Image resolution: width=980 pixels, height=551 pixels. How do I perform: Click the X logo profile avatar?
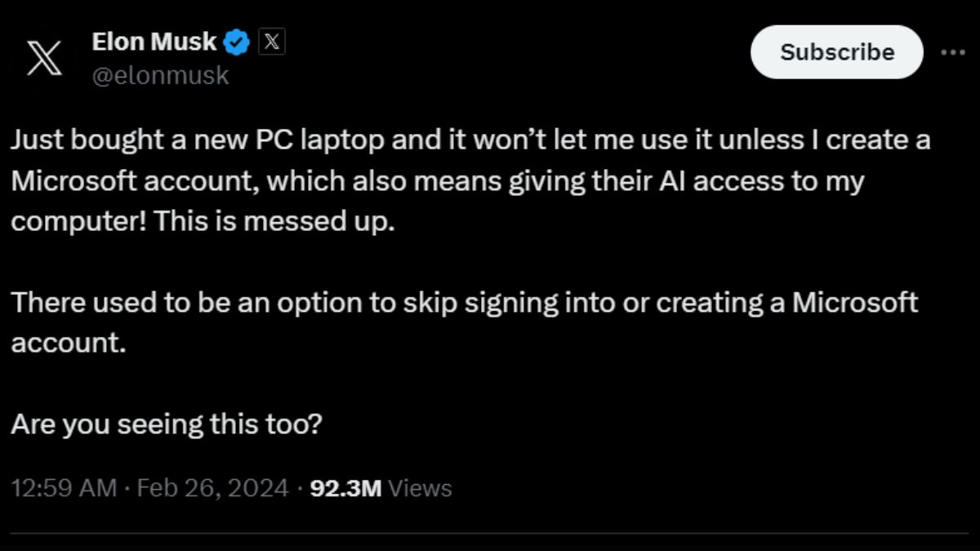(x=46, y=58)
